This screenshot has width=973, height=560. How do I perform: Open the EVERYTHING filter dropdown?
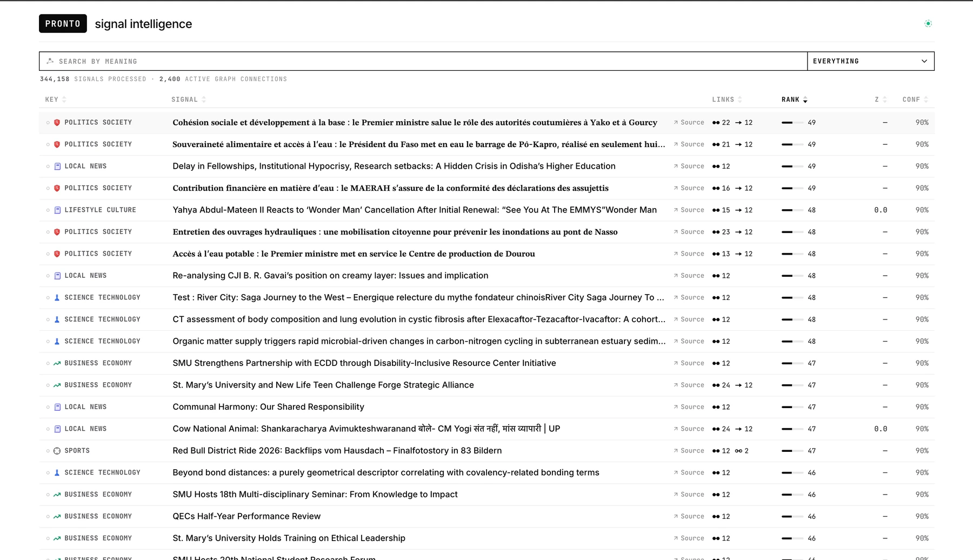tap(870, 61)
